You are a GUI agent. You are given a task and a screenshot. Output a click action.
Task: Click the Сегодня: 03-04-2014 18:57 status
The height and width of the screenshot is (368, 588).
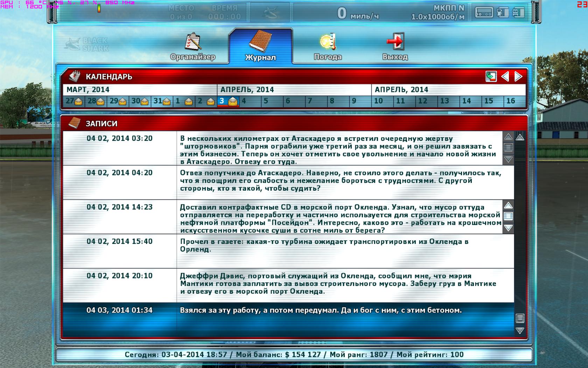tap(176, 355)
